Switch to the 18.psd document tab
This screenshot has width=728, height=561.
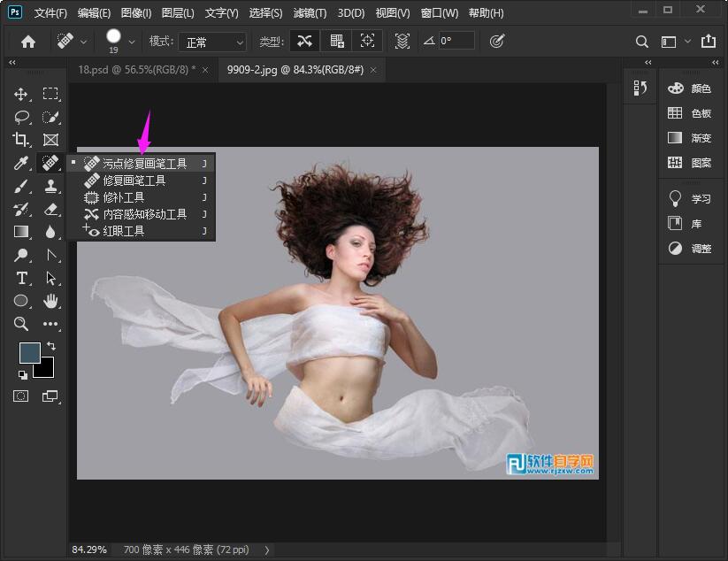click(137, 69)
